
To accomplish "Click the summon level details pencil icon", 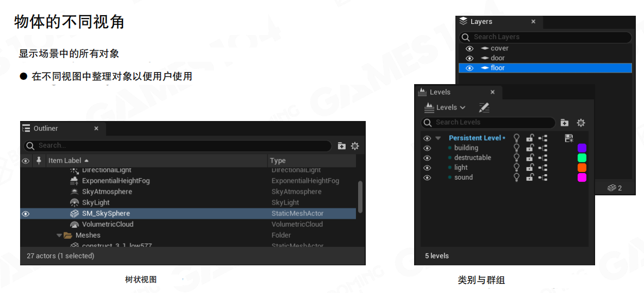I will click(484, 107).
